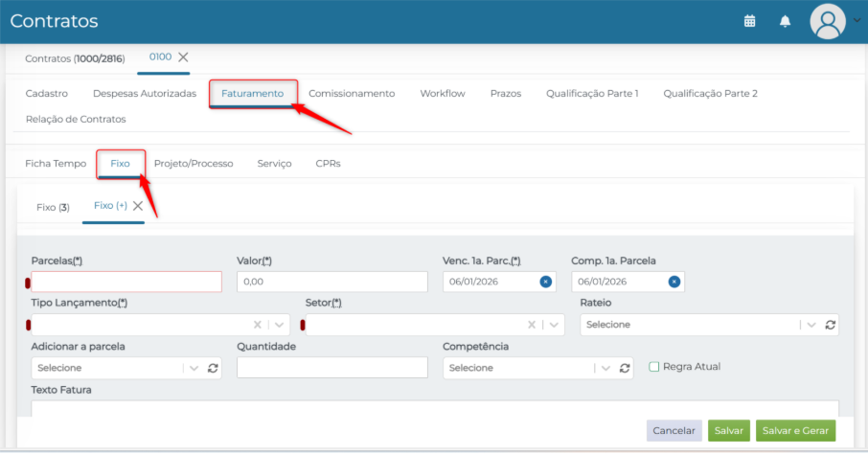Switch to the Serviço sub-tab
Image resolution: width=868 pixels, height=454 pixels.
point(274,164)
